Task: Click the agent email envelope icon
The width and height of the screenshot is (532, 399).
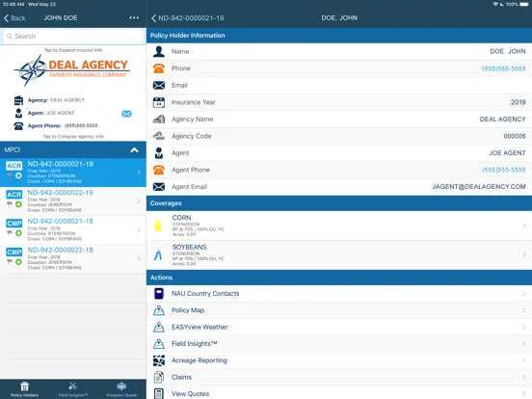Action: click(x=126, y=114)
